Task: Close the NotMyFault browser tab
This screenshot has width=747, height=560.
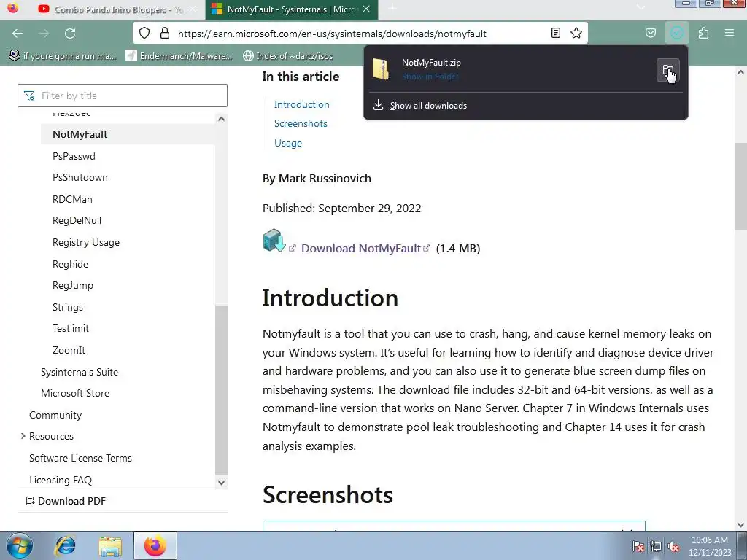Action: tap(366, 9)
